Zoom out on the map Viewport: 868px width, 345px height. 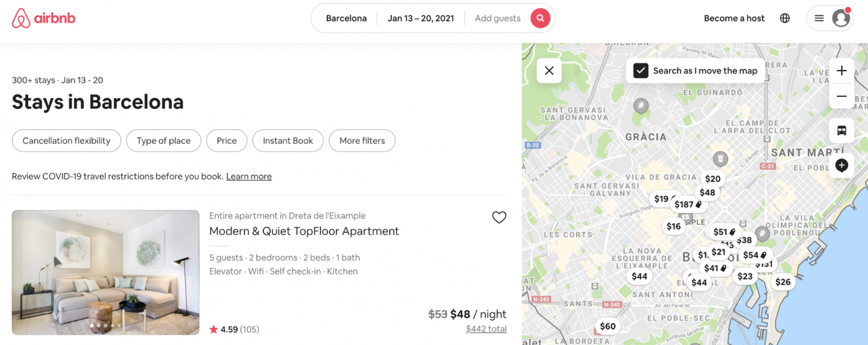coord(841,96)
